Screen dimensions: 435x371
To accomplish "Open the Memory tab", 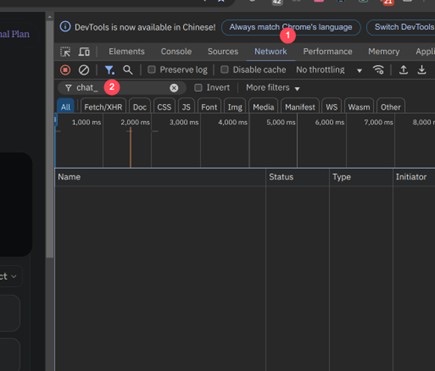I will click(384, 52).
